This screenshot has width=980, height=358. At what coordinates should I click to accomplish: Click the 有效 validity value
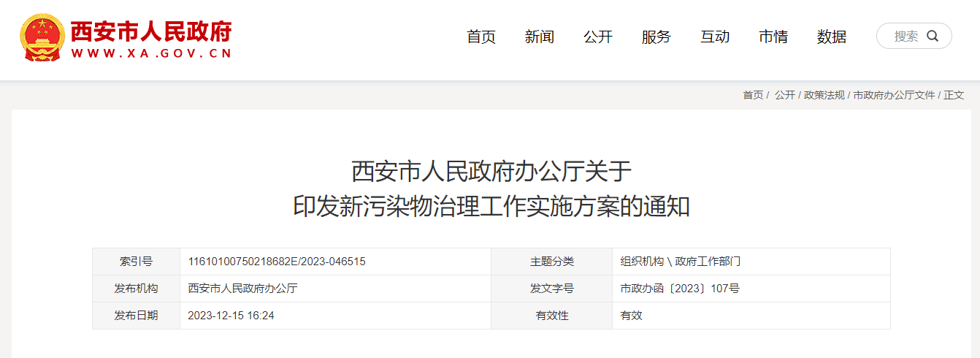631,316
